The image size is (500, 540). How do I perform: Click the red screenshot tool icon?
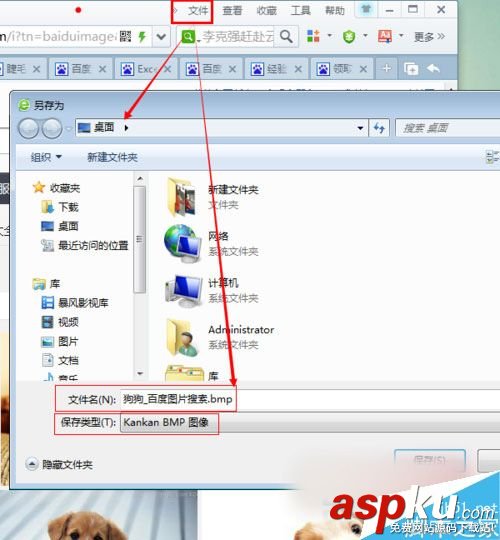click(385, 36)
